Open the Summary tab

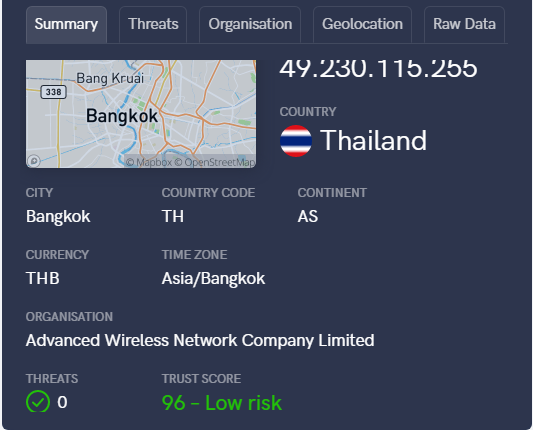tap(66, 24)
